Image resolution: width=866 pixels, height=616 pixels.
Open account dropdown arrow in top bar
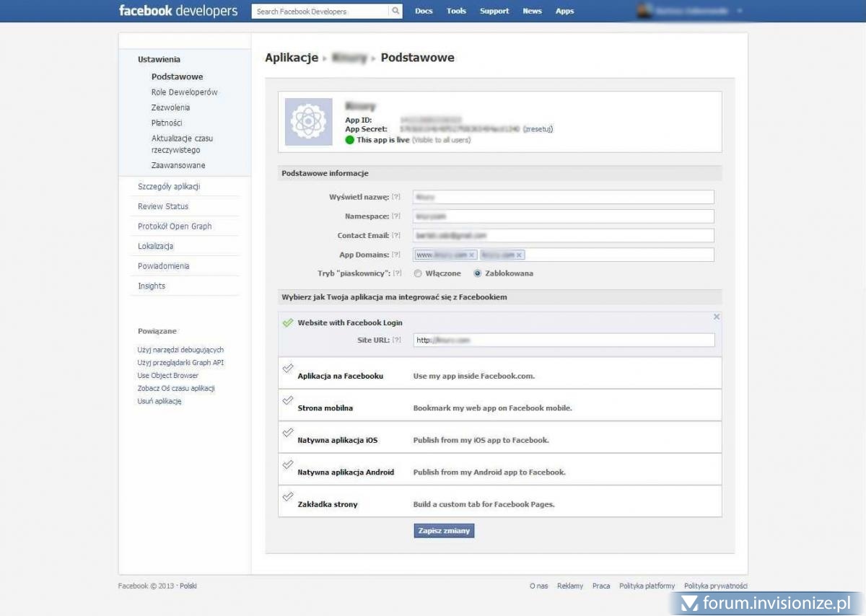coord(740,12)
